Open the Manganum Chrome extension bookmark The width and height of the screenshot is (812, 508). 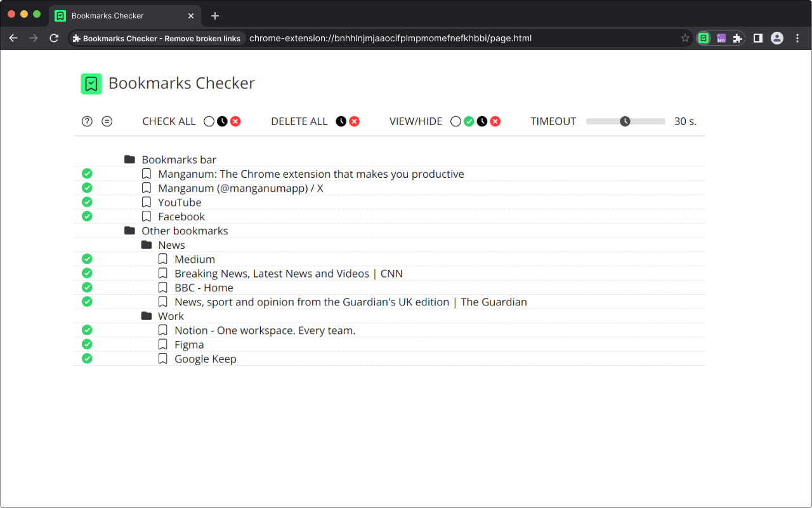(311, 174)
